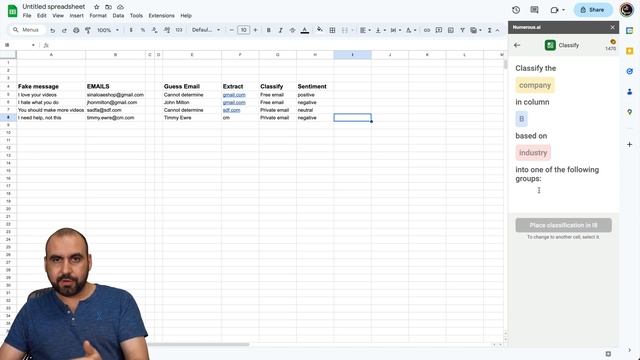Click the font size input field
Screen dimensions: 640x360
pyautogui.click(x=243, y=30)
